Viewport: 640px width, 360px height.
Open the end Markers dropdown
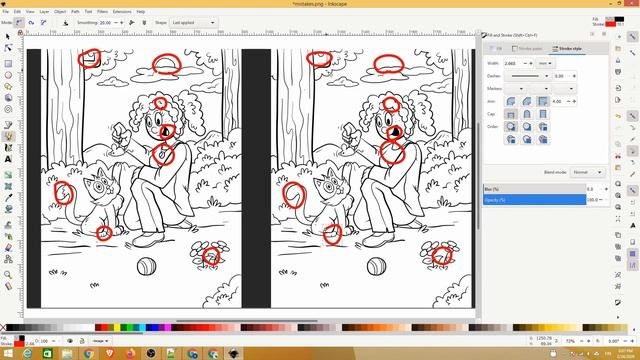point(565,89)
